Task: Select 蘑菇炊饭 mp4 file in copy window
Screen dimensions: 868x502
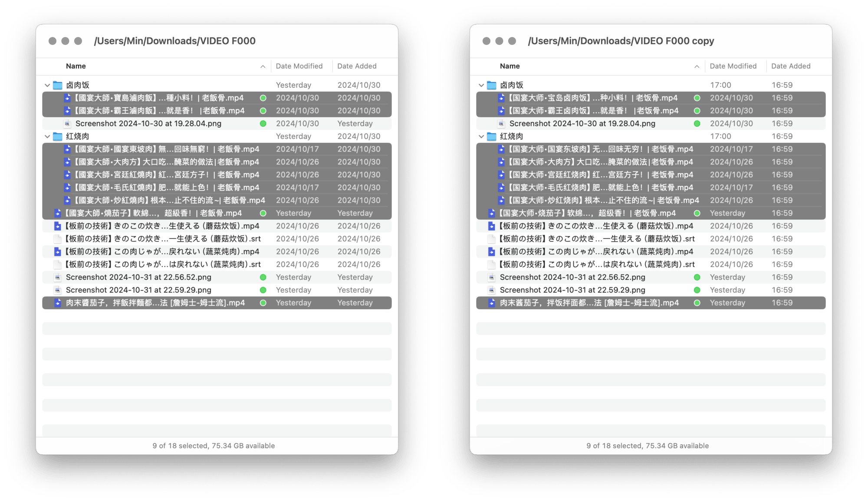Action: click(651, 226)
